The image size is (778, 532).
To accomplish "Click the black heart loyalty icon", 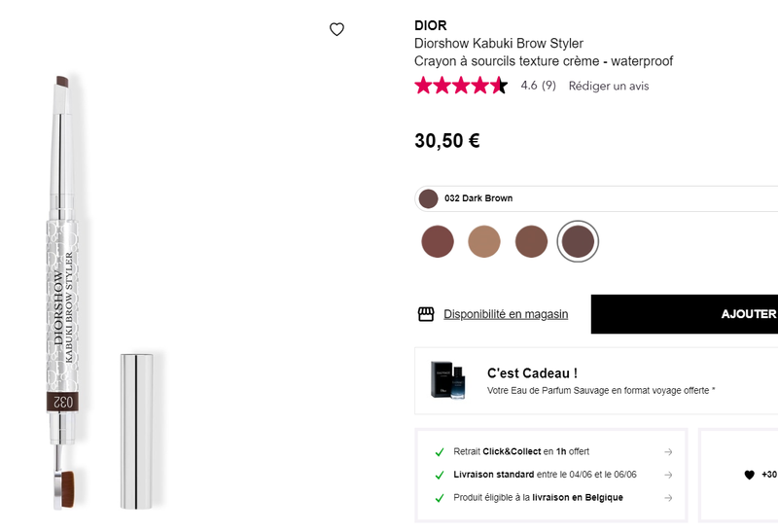I will point(749,475).
